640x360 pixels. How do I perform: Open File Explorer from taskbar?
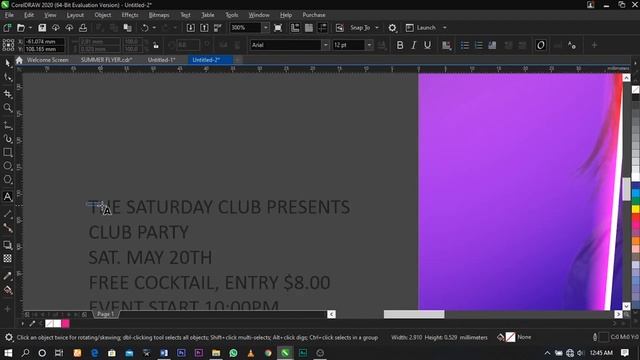click(216, 353)
